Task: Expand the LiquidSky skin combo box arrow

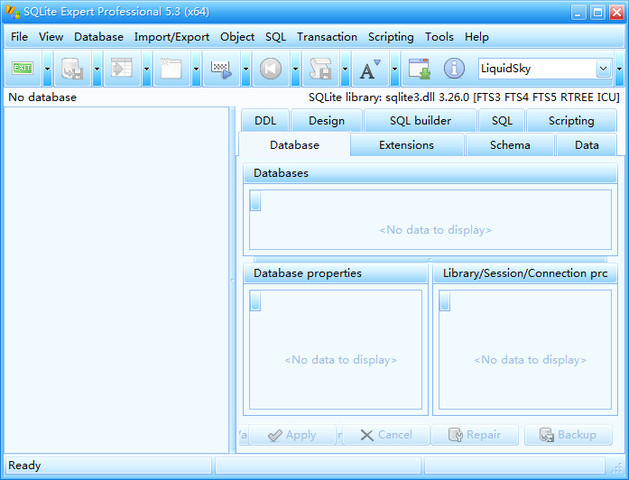Action: (603, 69)
